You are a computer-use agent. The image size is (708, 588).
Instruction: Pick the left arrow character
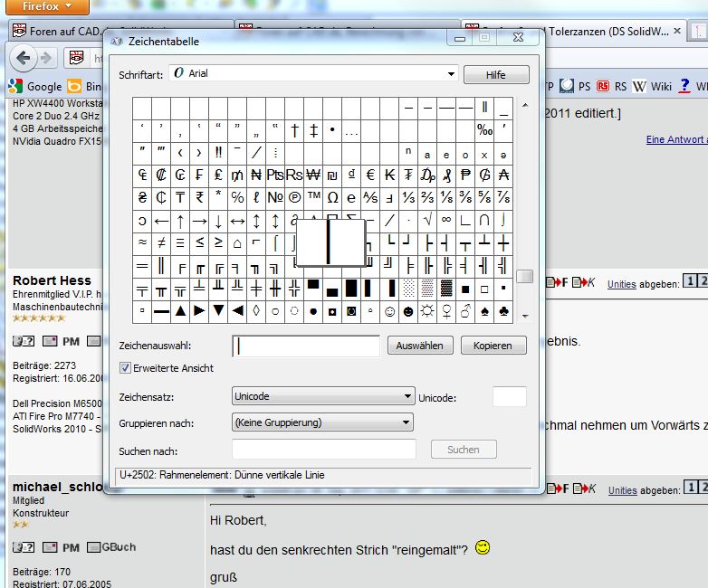pyautogui.click(x=161, y=221)
